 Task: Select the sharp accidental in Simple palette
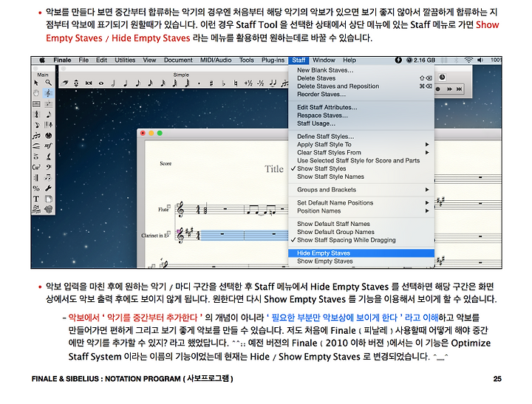(211, 83)
